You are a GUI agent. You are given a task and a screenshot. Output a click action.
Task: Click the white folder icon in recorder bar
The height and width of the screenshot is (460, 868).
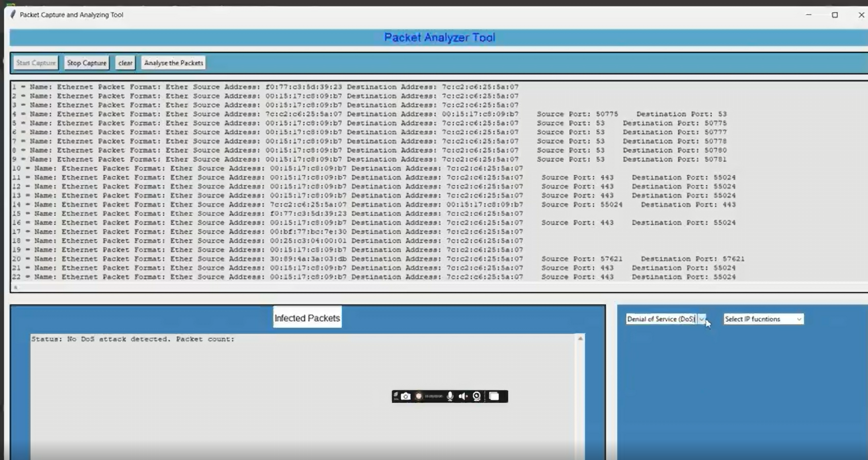(494, 396)
